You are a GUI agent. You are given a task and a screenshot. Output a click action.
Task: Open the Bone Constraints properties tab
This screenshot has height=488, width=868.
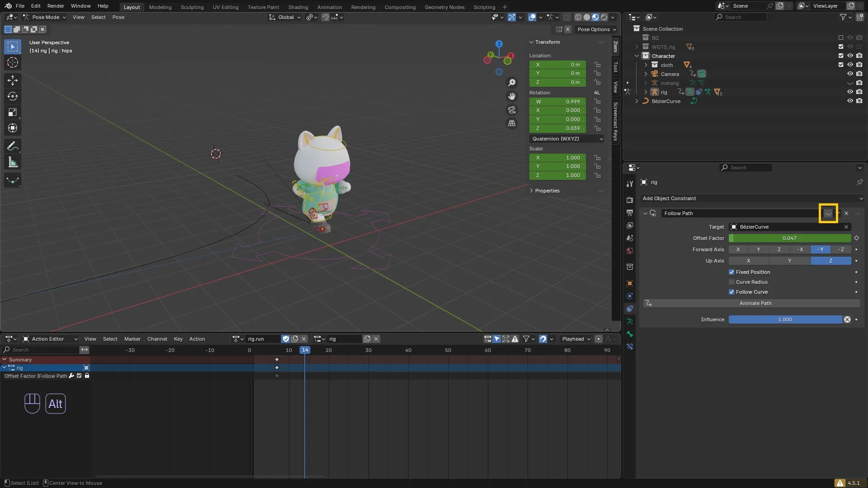tap(630, 347)
